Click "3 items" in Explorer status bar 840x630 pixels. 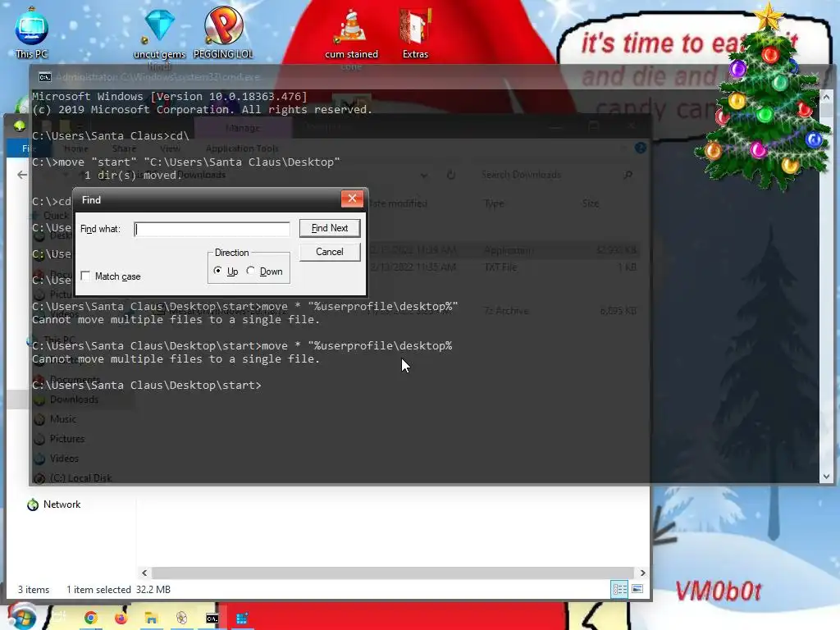click(33, 590)
